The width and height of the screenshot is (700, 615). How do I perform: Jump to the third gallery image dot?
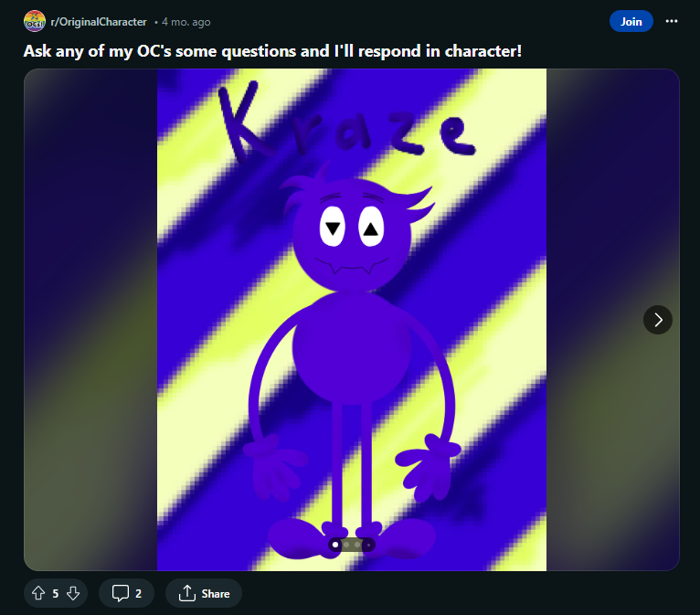(357, 545)
